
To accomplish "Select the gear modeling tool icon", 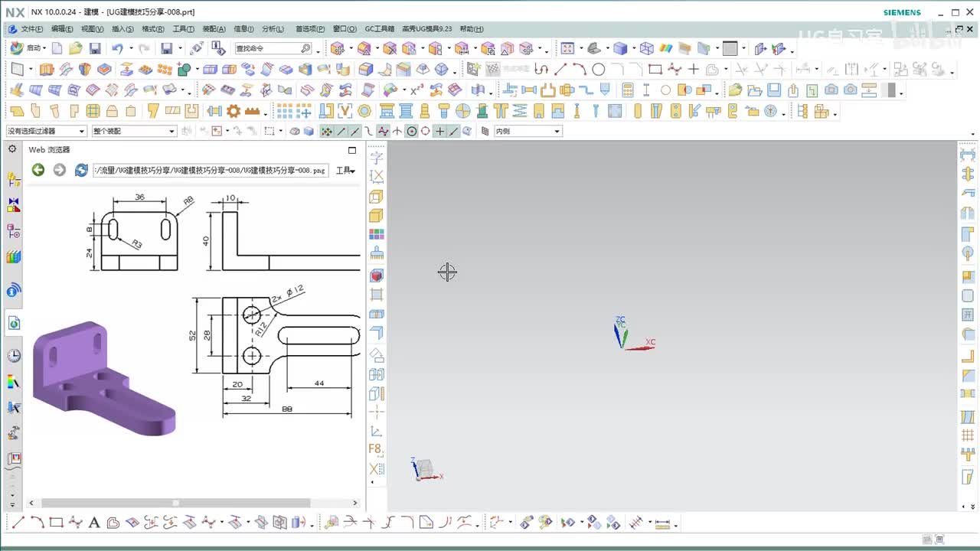I will pos(234,111).
